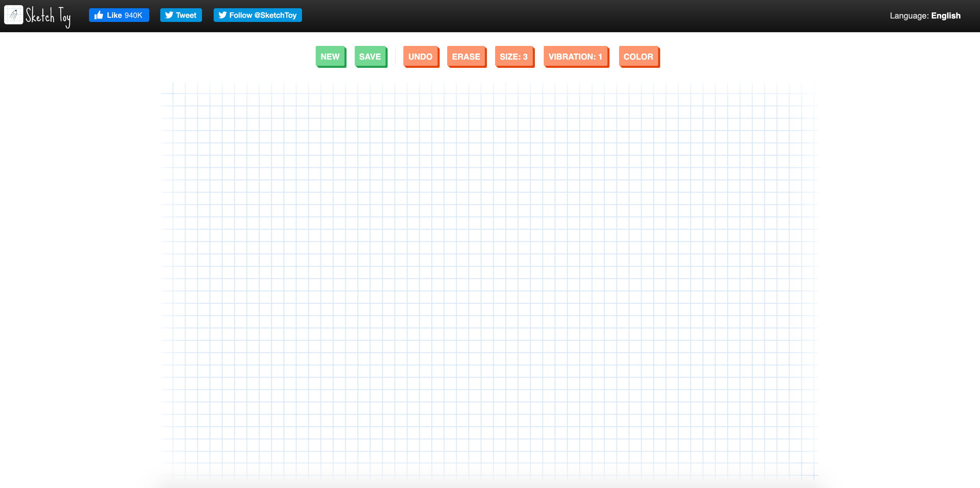Click the Sketch Toy logo icon
The image size is (980, 488).
pos(13,15)
